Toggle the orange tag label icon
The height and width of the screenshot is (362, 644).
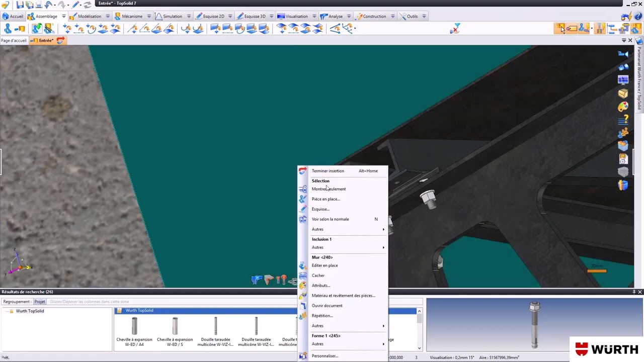[572, 29]
